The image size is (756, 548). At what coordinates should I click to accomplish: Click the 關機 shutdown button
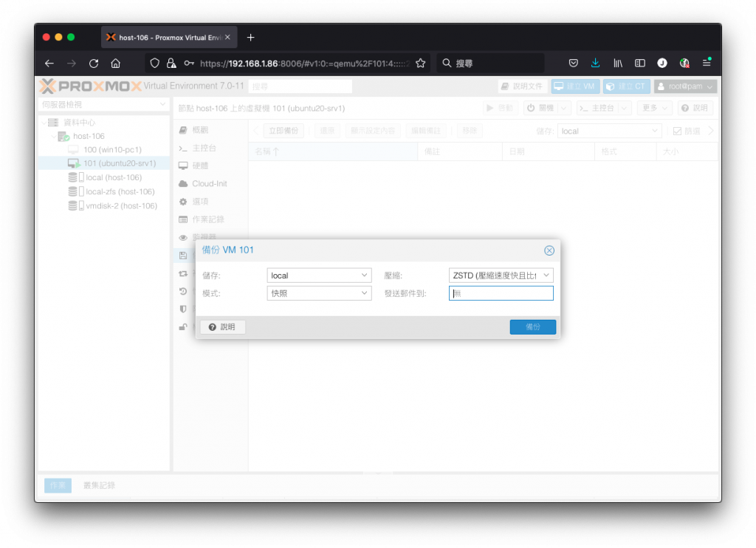pos(541,108)
